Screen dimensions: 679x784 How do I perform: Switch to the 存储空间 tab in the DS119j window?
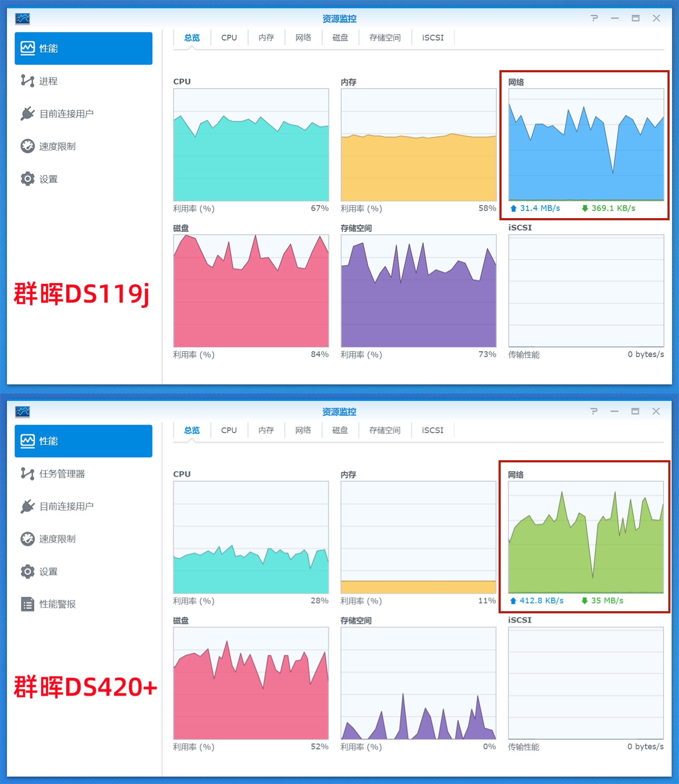click(x=385, y=38)
